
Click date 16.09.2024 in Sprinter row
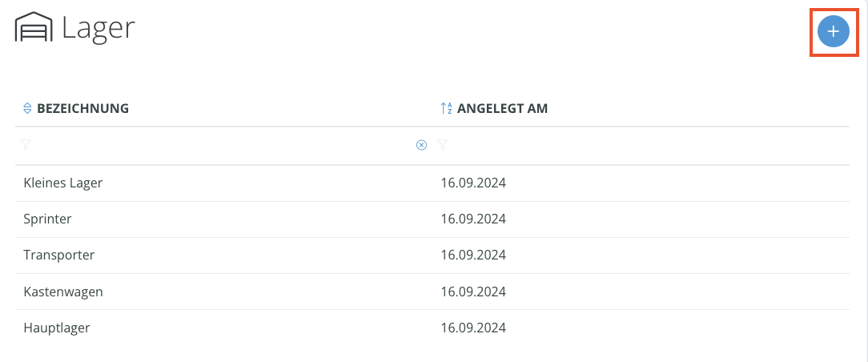(473, 219)
